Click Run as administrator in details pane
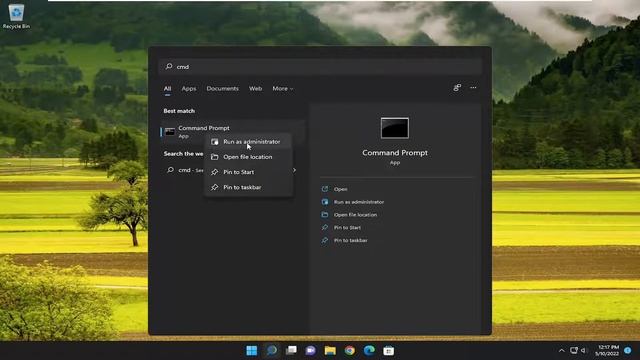 [x=359, y=202]
